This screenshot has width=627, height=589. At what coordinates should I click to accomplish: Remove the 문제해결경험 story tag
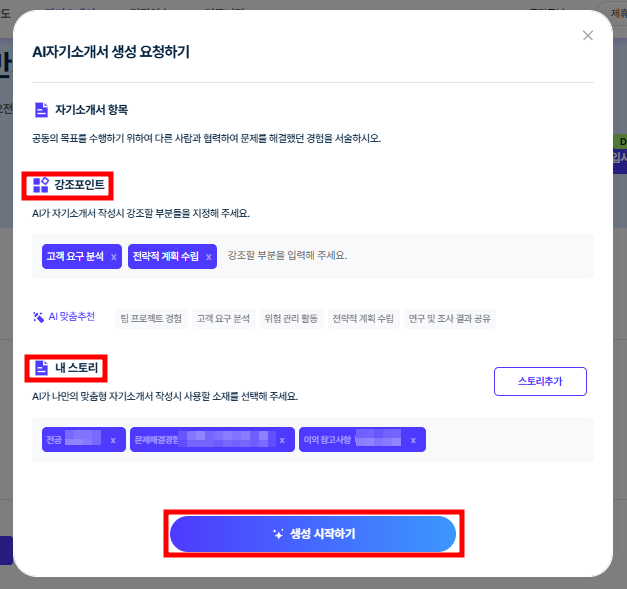click(x=282, y=440)
